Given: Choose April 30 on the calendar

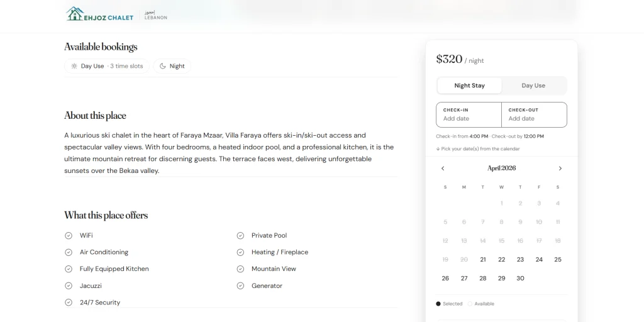Looking at the screenshot, I should (520, 278).
